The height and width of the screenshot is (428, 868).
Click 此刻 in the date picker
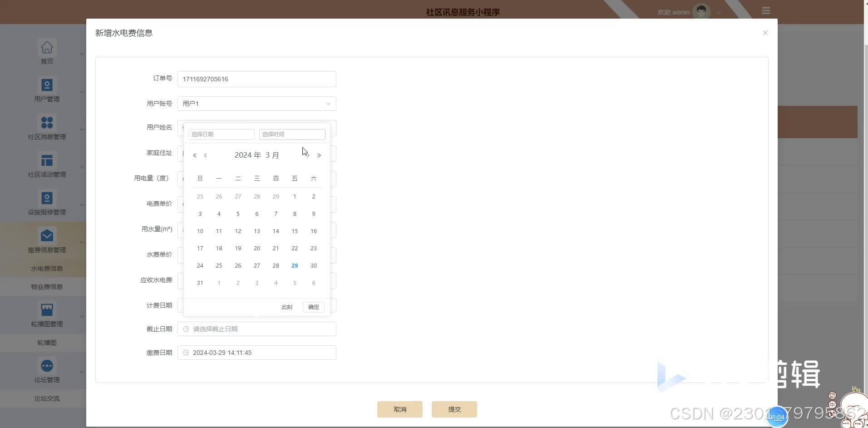click(287, 307)
